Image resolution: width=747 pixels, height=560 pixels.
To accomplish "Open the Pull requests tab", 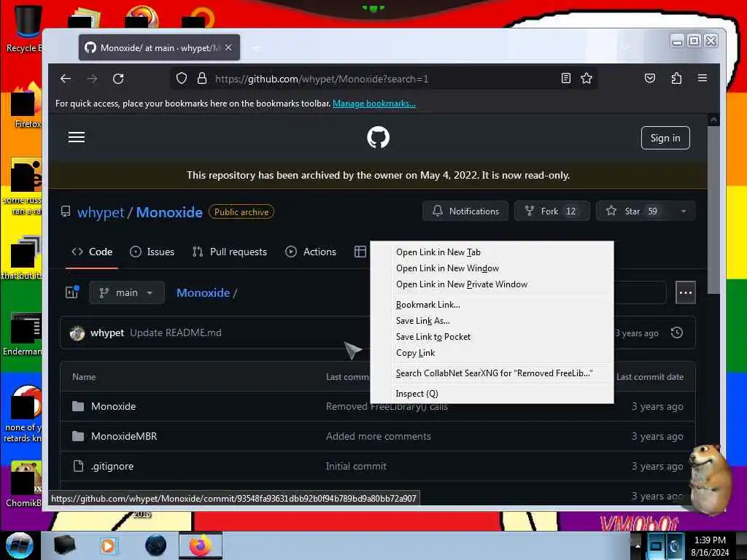I will point(230,252).
